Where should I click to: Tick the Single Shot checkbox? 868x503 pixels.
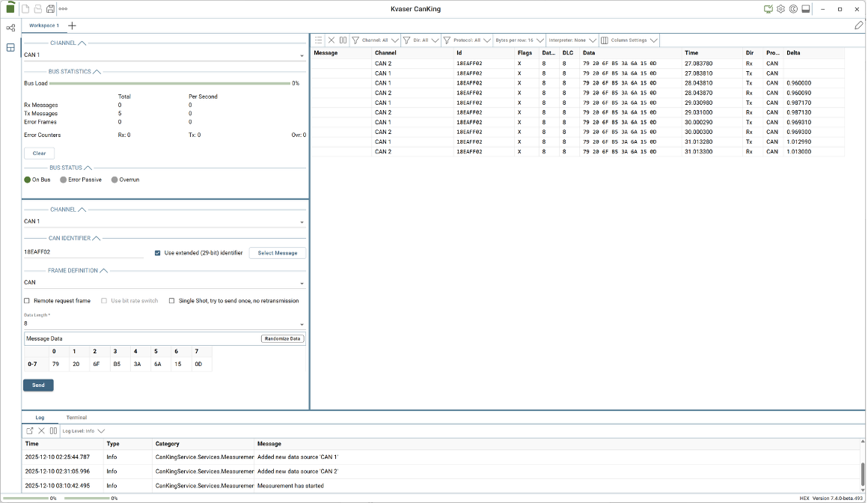pos(171,301)
